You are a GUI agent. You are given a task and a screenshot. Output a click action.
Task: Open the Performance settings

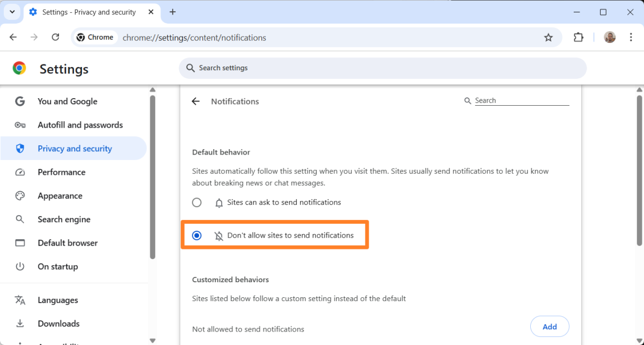coord(62,172)
